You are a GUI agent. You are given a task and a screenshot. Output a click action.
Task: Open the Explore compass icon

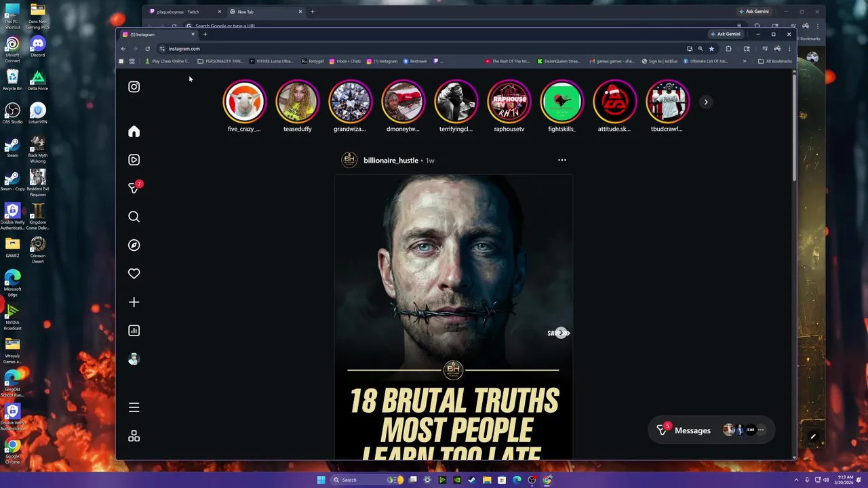[134, 245]
